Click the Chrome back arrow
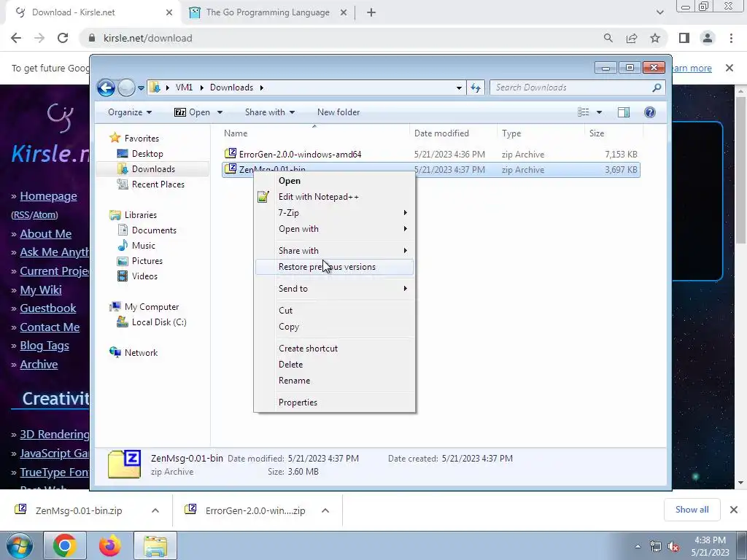Image resolution: width=747 pixels, height=560 pixels. pos(16,38)
